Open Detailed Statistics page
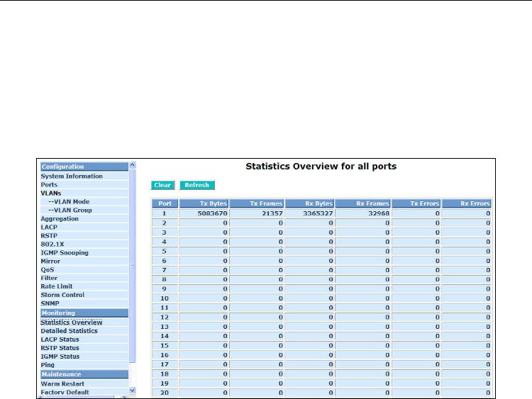The height and width of the screenshot is (399, 532). [69, 330]
